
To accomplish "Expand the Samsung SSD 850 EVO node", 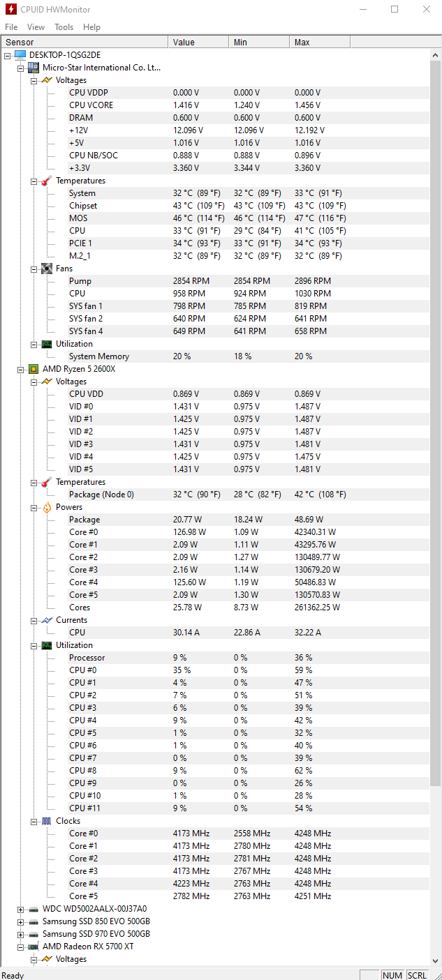I will coord(21,921).
